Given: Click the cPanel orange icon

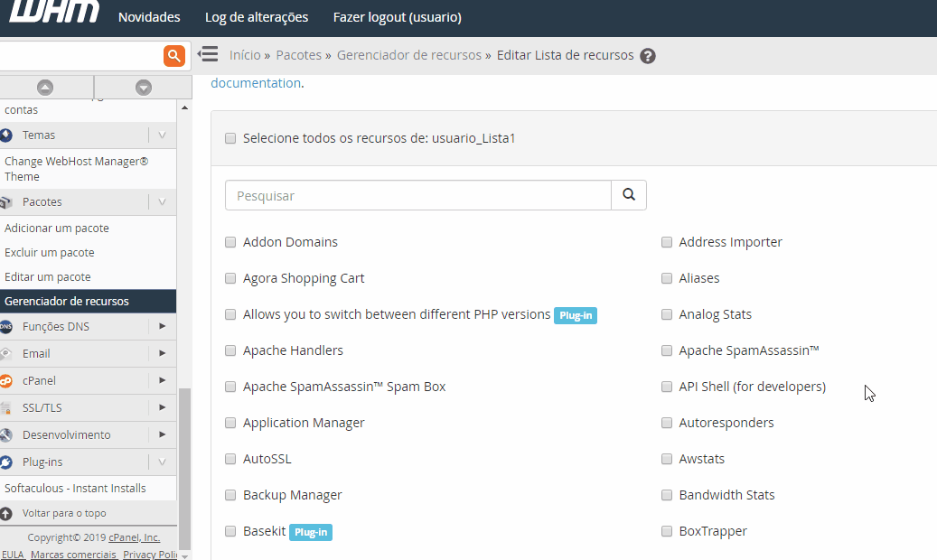Looking at the screenshot, I should coord(6,380).
